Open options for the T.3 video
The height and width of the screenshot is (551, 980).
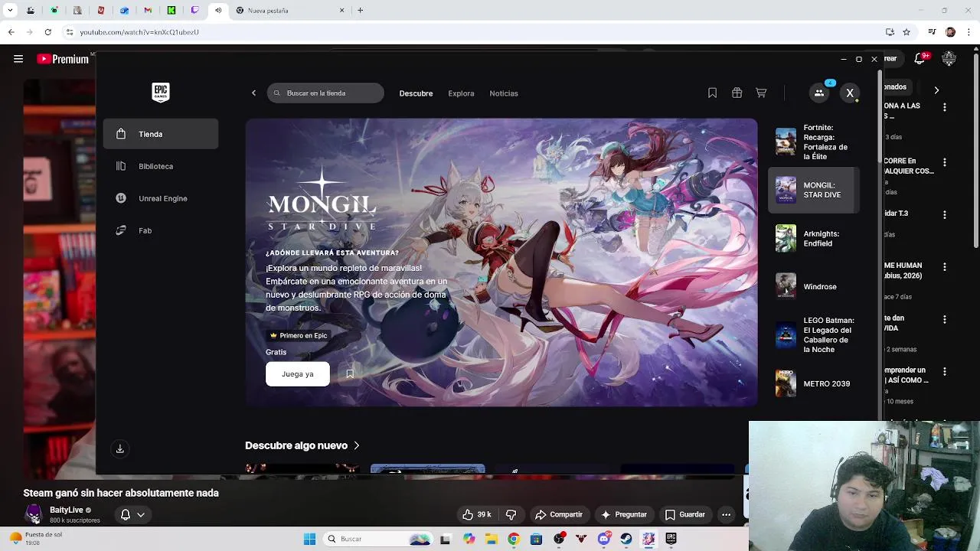(x=945, y=215)
